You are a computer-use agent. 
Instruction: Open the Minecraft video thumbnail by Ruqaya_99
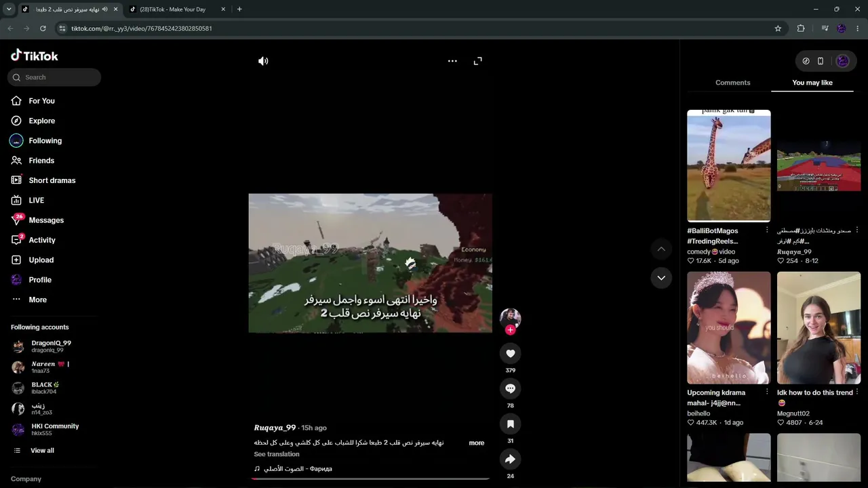818,165
